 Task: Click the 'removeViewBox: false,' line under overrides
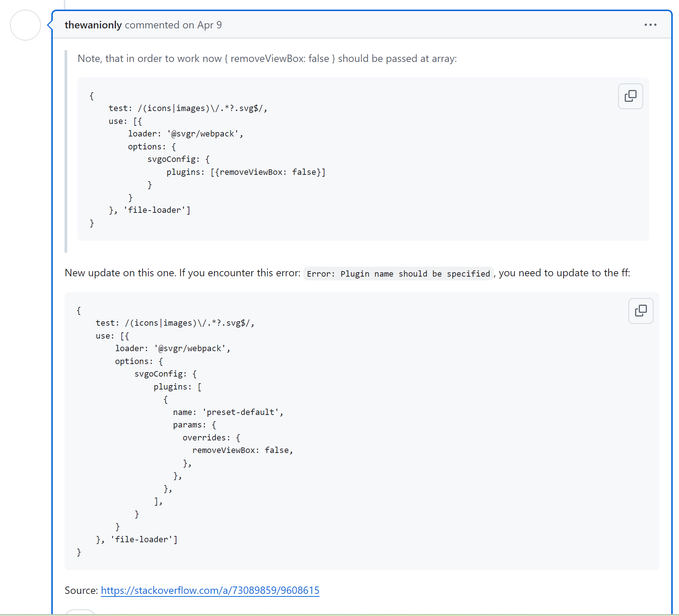tap(242, 450)
